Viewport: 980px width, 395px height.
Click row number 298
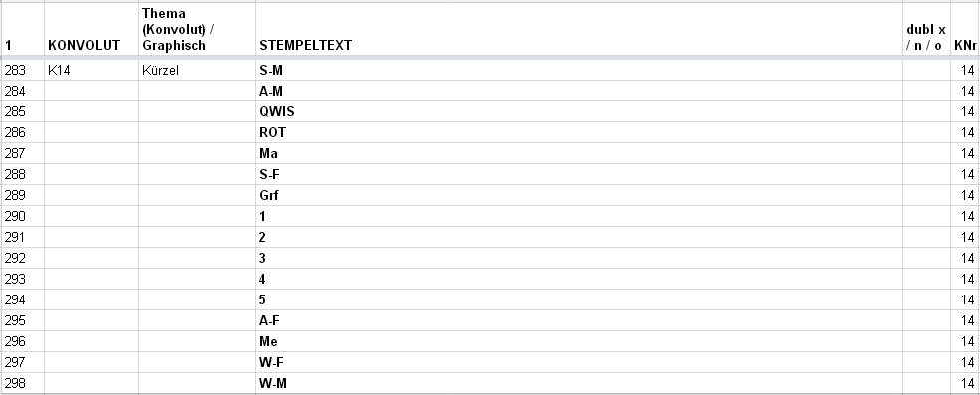(x=23, y=383)
